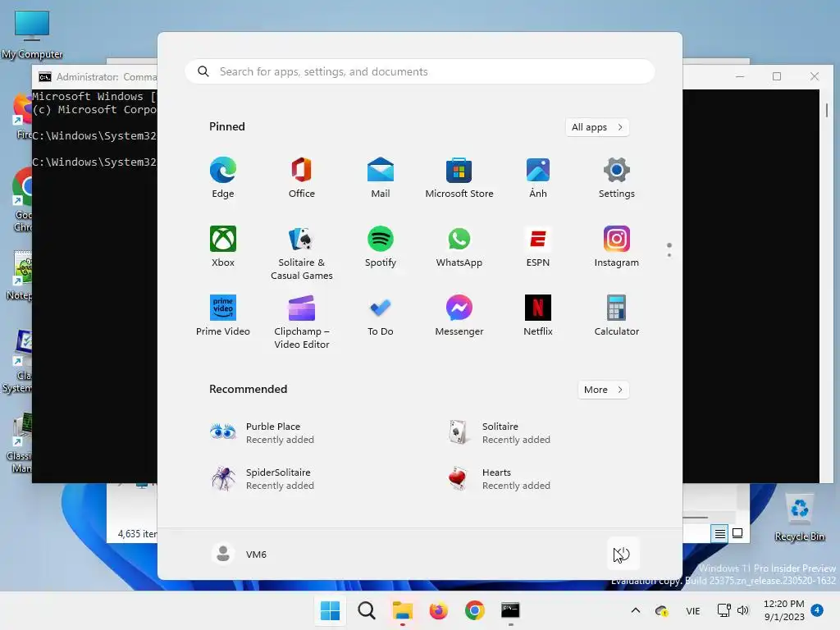Select Recycle Bin on desktop

click(x=799, y=517)
